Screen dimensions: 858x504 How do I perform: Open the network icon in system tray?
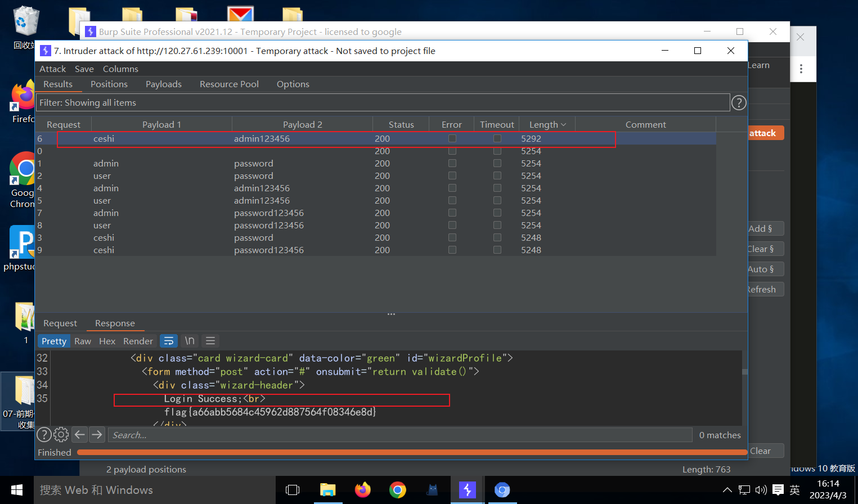(x=744, y=490)
